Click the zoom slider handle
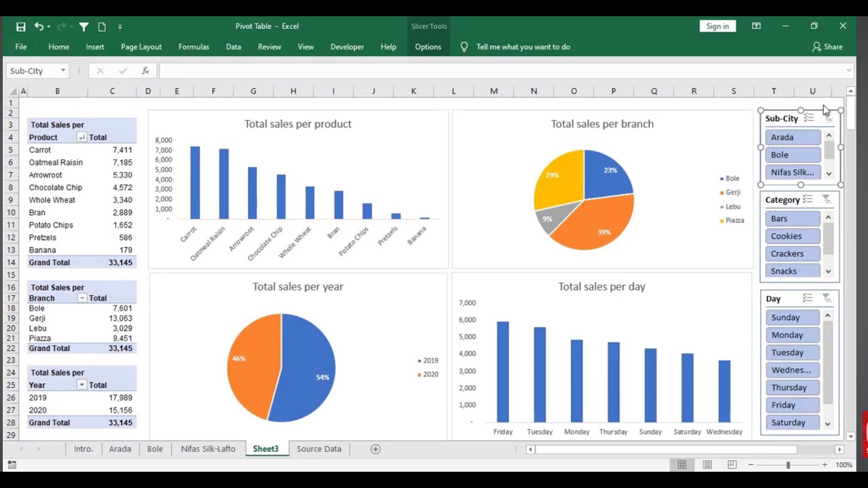The image size is (868, 488). coord(788,465)
